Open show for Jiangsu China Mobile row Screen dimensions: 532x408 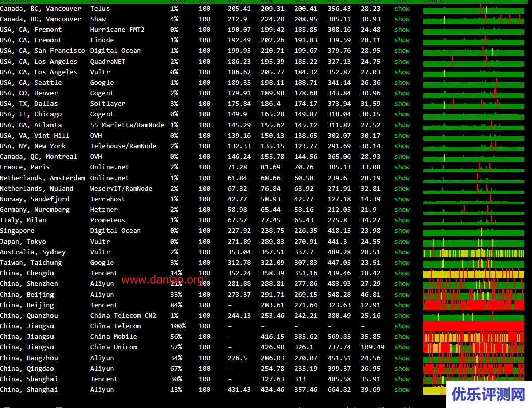point(402,336)
